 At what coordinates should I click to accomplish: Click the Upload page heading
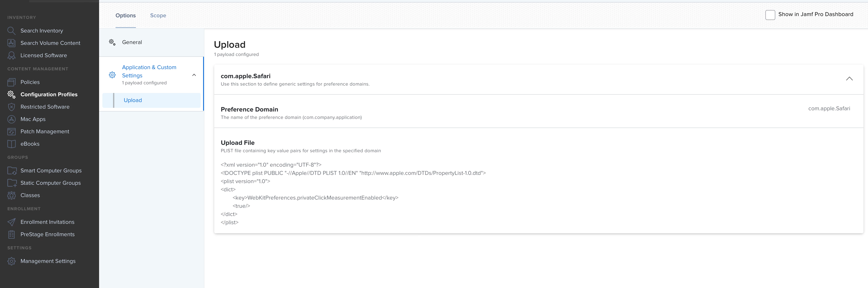pyautogui.click(x=229, y=44)
